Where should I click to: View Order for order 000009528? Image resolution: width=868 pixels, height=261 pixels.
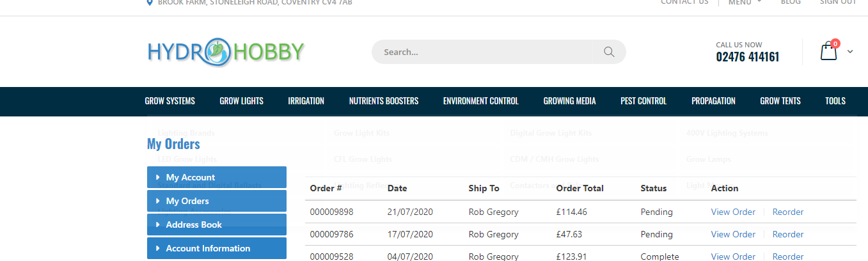coord(733,256)
